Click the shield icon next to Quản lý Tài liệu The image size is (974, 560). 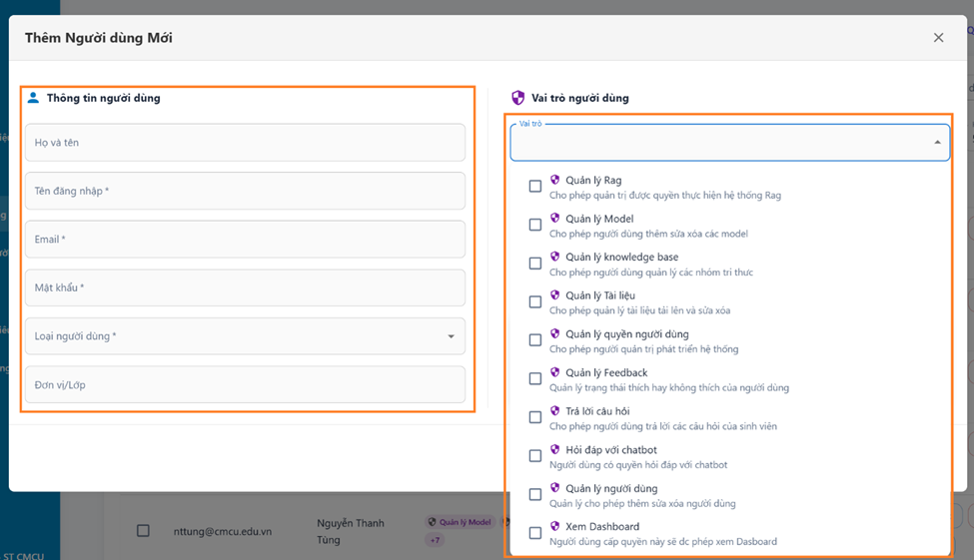555,295
